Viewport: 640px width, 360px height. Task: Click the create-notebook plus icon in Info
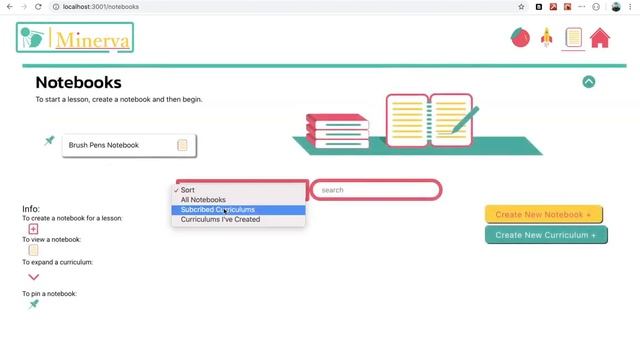tap(33, 229)
